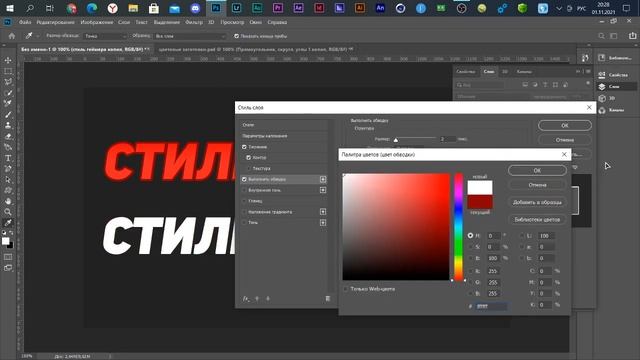Image resolution: width=640 pixels, height=360 pixels.
Task: Toggle the Показать кольцо пробы checkbox
Action: pyautogui.click(x=236, y=36)
